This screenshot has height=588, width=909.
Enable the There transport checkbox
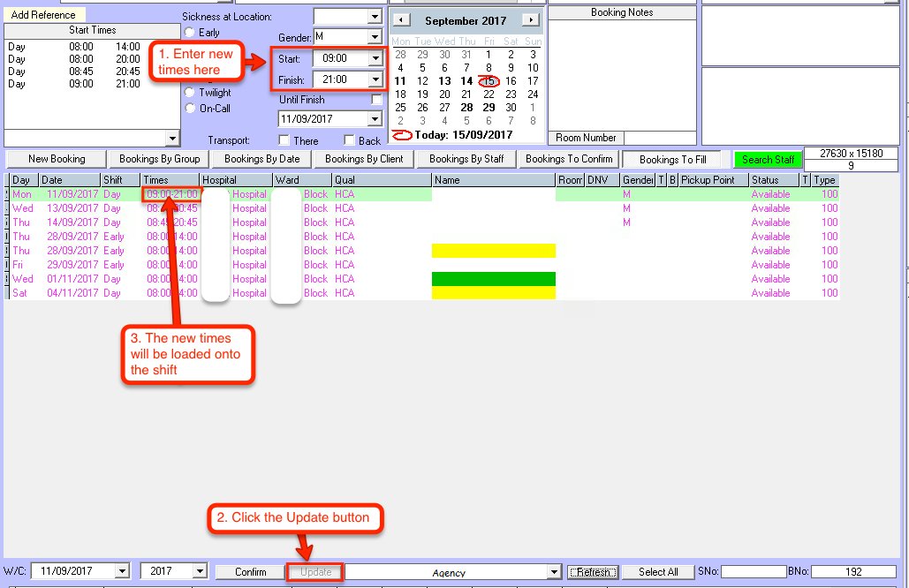click(284, 140)
